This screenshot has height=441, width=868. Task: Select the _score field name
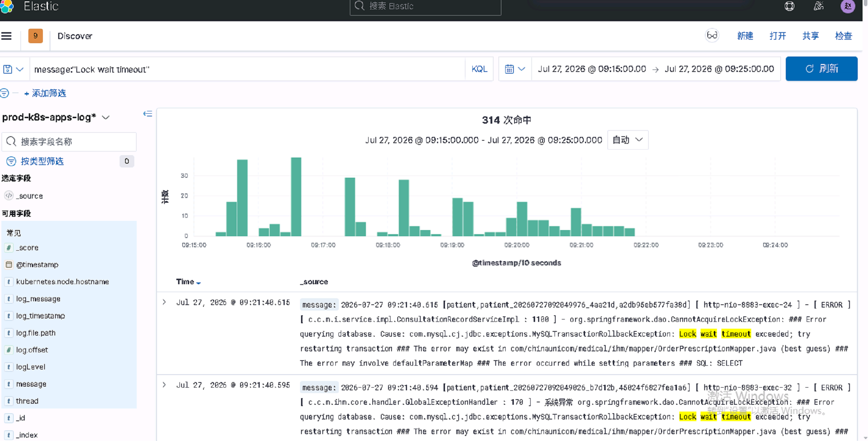tap(27, 248)
